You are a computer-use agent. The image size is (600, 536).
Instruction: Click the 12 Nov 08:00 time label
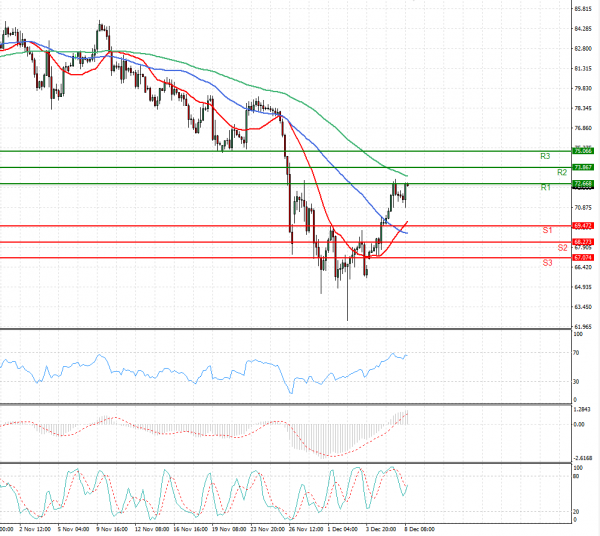pos(152,529)
